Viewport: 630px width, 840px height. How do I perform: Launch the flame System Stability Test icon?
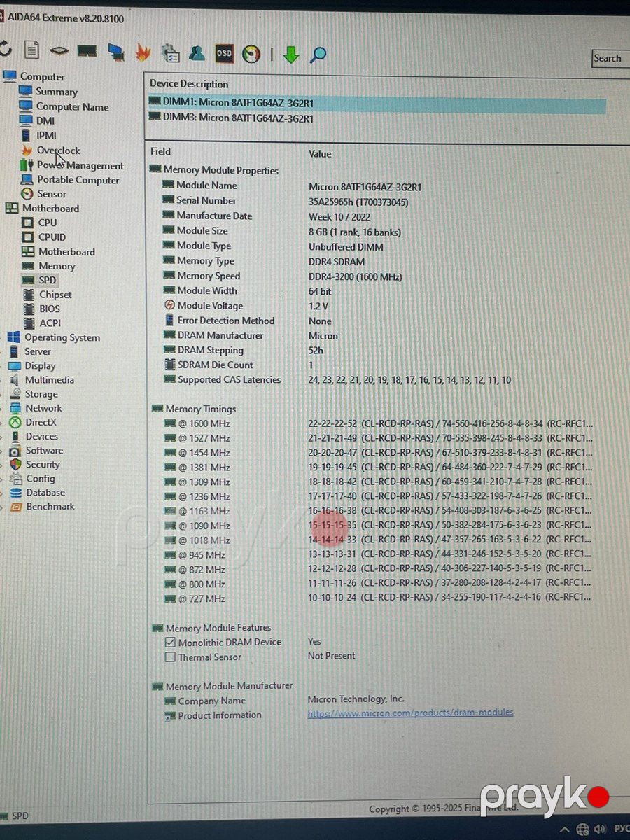143,52
